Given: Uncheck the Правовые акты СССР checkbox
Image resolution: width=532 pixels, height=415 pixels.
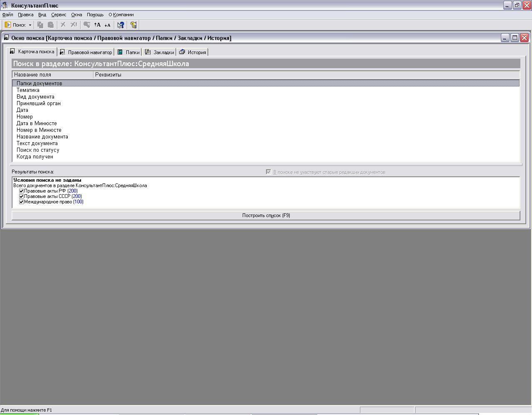Looking at the screenshot, I should (21, 196).
